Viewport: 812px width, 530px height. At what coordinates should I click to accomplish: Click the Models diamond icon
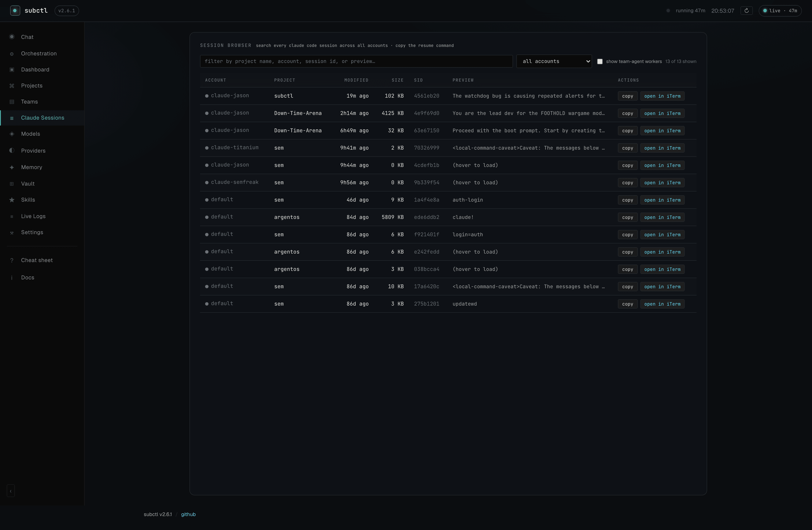point(12,134)
